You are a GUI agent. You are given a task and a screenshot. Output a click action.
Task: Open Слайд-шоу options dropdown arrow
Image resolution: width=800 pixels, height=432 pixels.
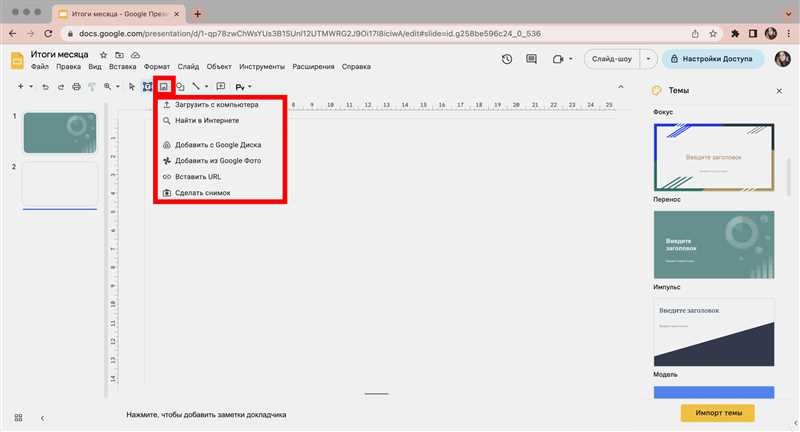click(x=648, y=59)
